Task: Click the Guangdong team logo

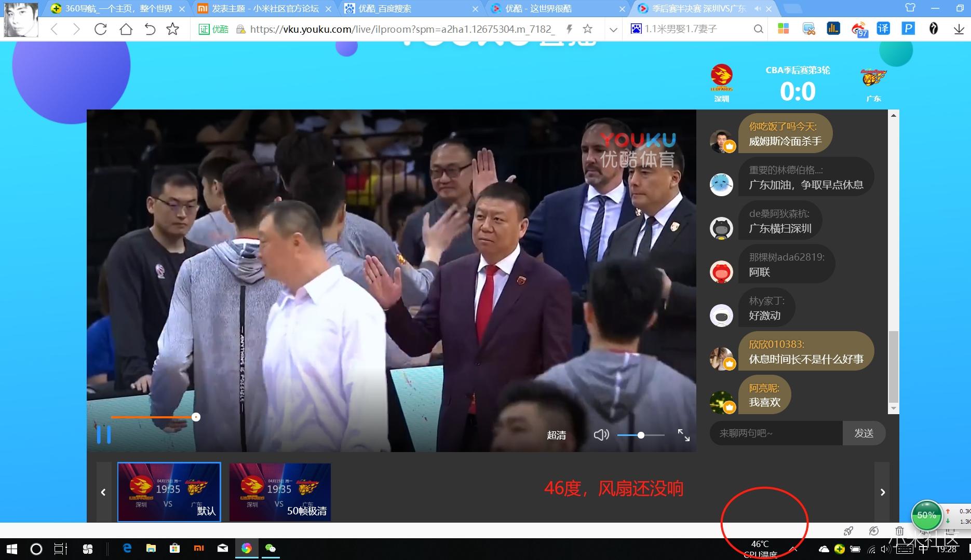Action: click(x=873, y=78)
